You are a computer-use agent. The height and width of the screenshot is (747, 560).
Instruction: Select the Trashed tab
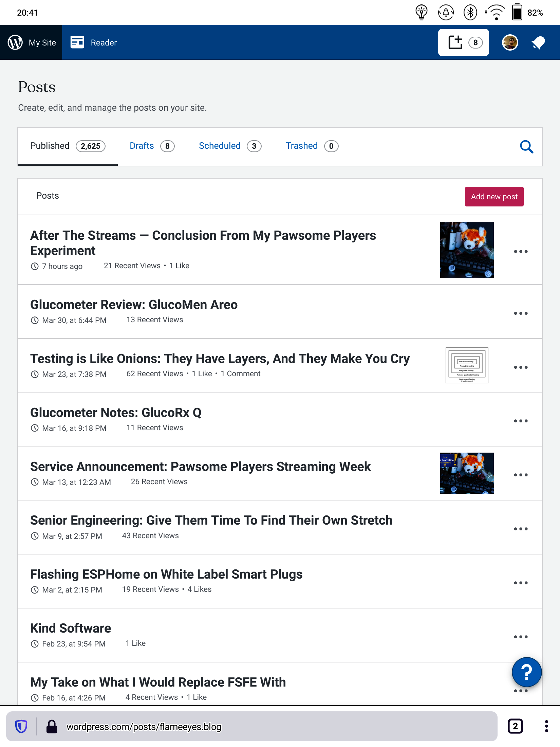312,146
